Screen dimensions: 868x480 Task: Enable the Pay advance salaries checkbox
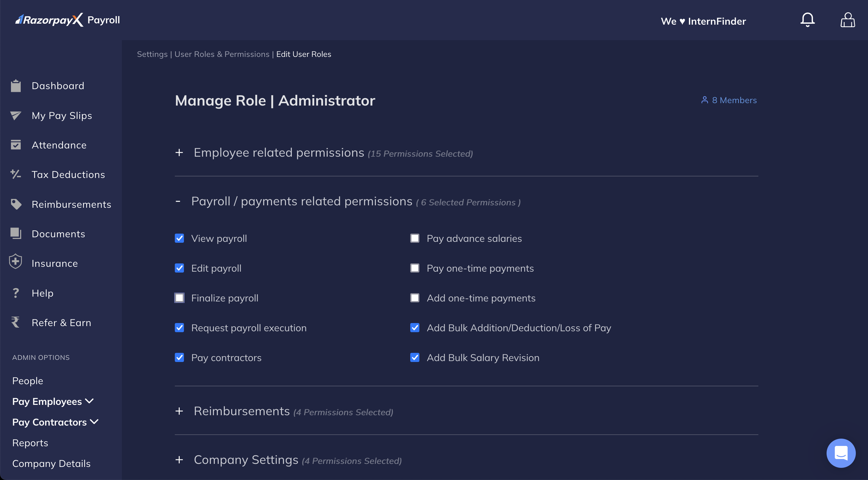[x=415, y=238]
